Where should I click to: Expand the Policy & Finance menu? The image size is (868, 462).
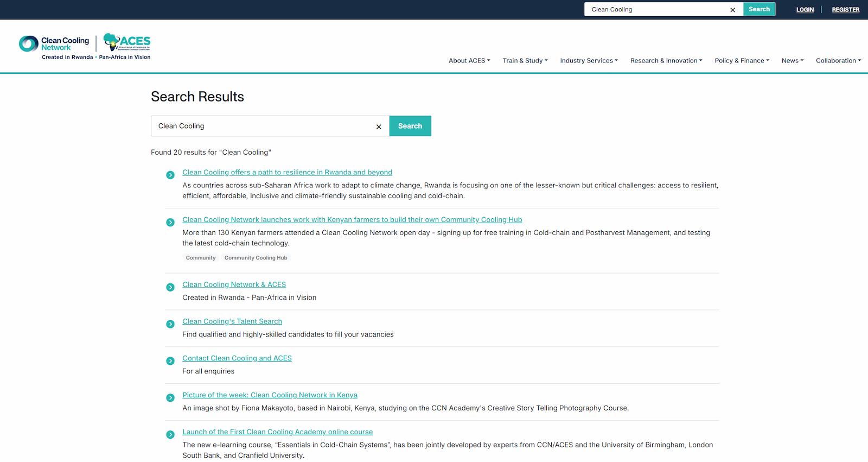742,61
